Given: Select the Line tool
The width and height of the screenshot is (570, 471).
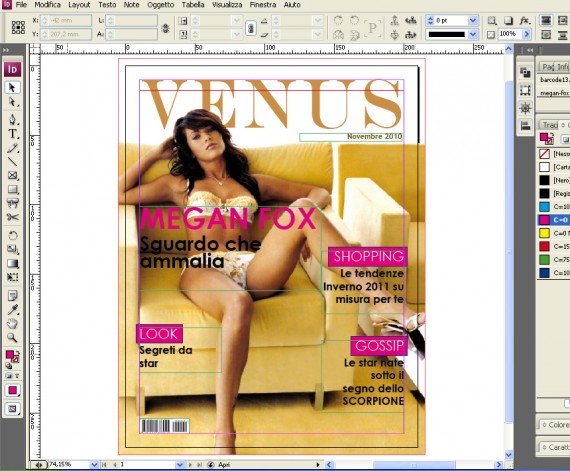Looking at the screenshot, I should click(12, 162).
